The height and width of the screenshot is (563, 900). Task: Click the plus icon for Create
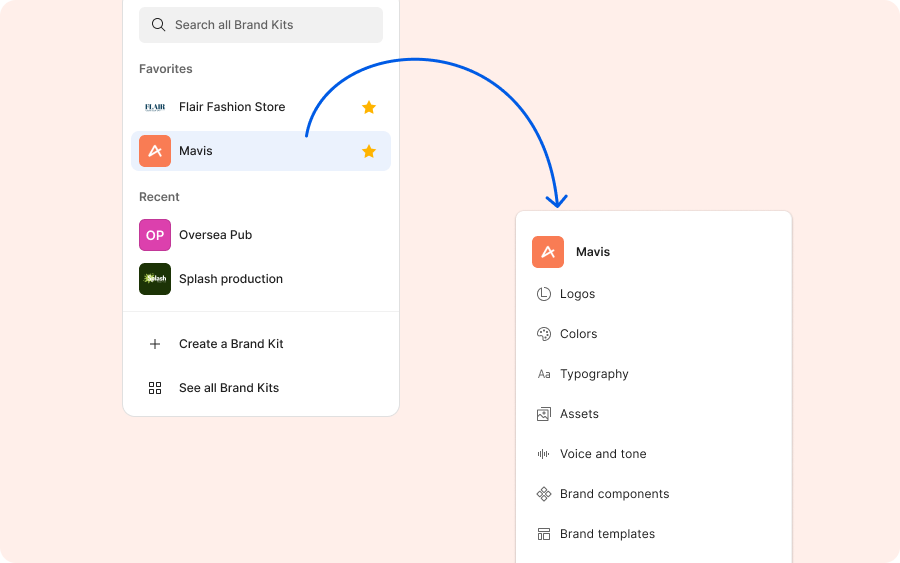155,344
